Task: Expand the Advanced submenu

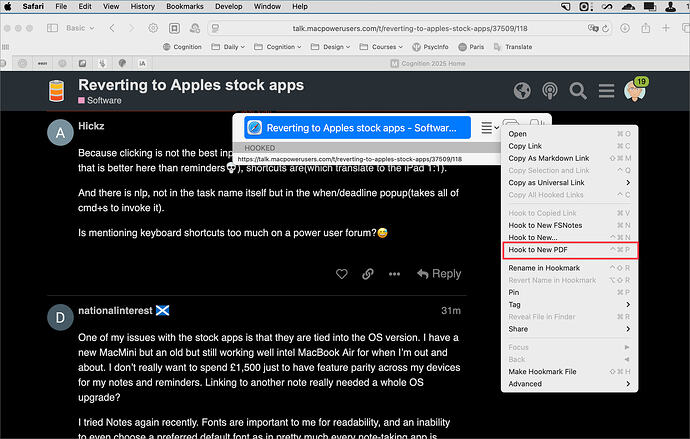Action: 569,384
